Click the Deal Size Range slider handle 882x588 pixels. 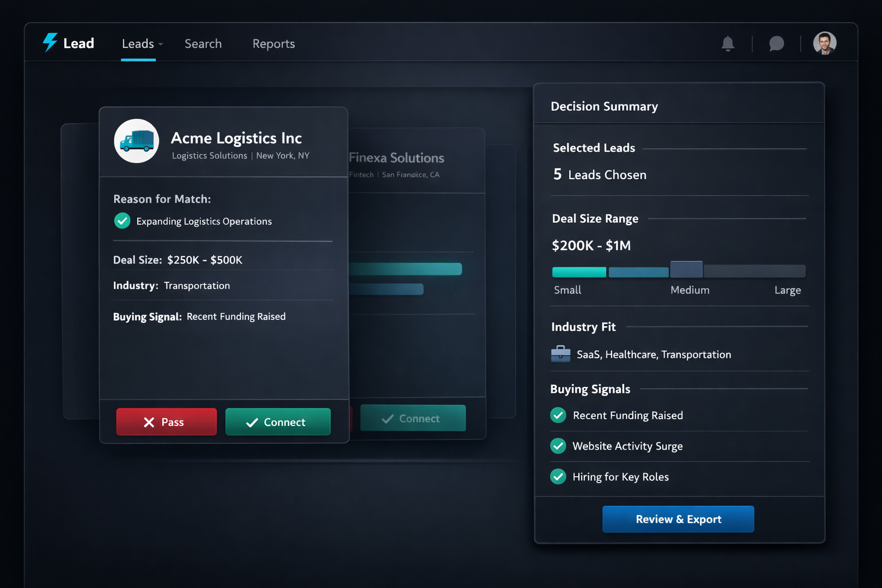coord(687,269)
